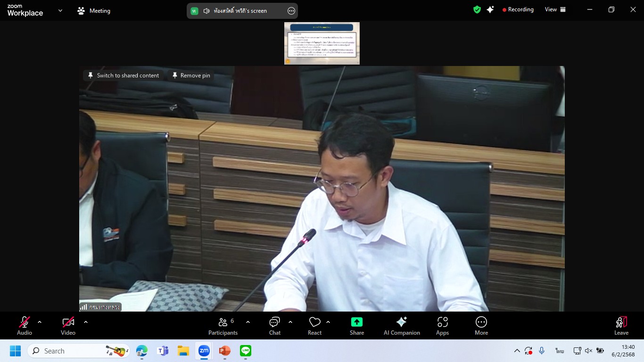This screenshot has width=644, height=362.
Task: Open the dropdown next to Zoom Workplace logo
Action: point(60,10)
